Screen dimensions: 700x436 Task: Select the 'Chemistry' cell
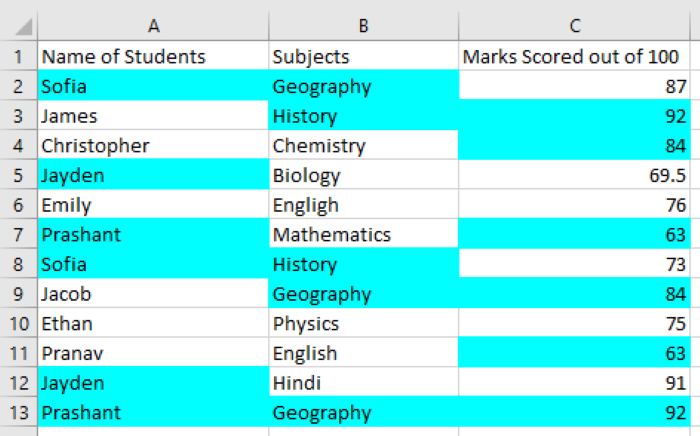tap(363, 146)
